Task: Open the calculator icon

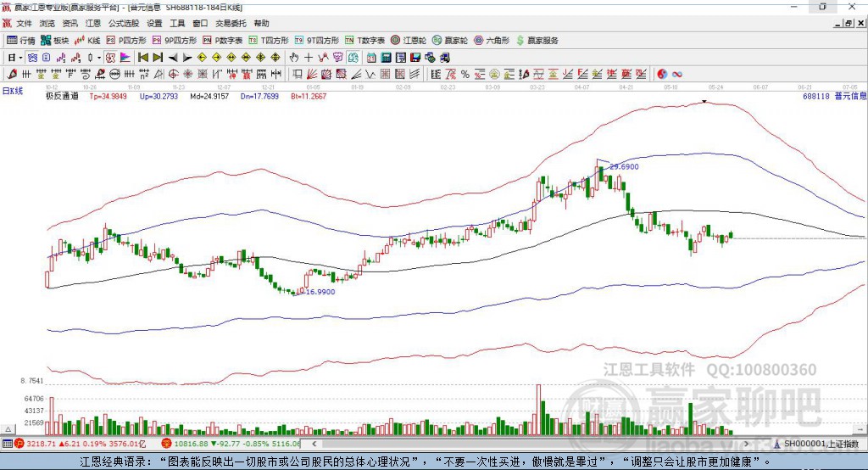Action: [x=387, y=58]
